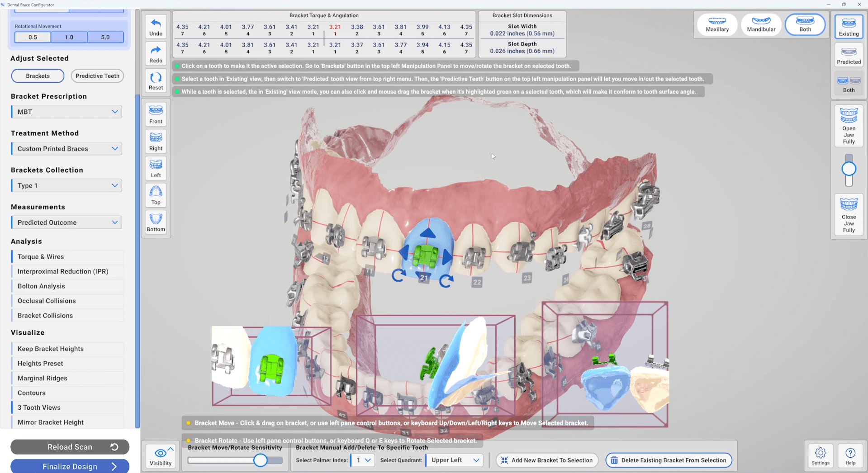Image resolution: width=868 pixels, height=473 pixels.
Task: Toggle model Visibility
Action: pos(160,456)
